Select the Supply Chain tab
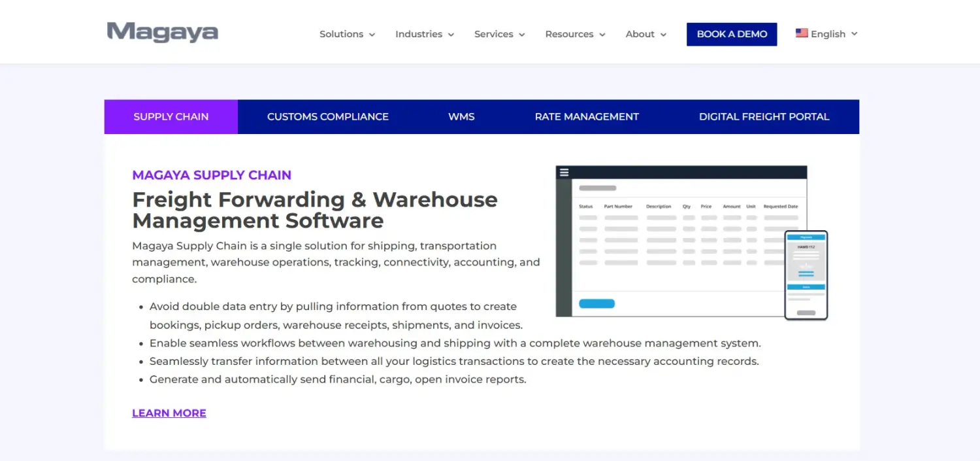This screenshot has width=980, height=461. coord(171,116)
